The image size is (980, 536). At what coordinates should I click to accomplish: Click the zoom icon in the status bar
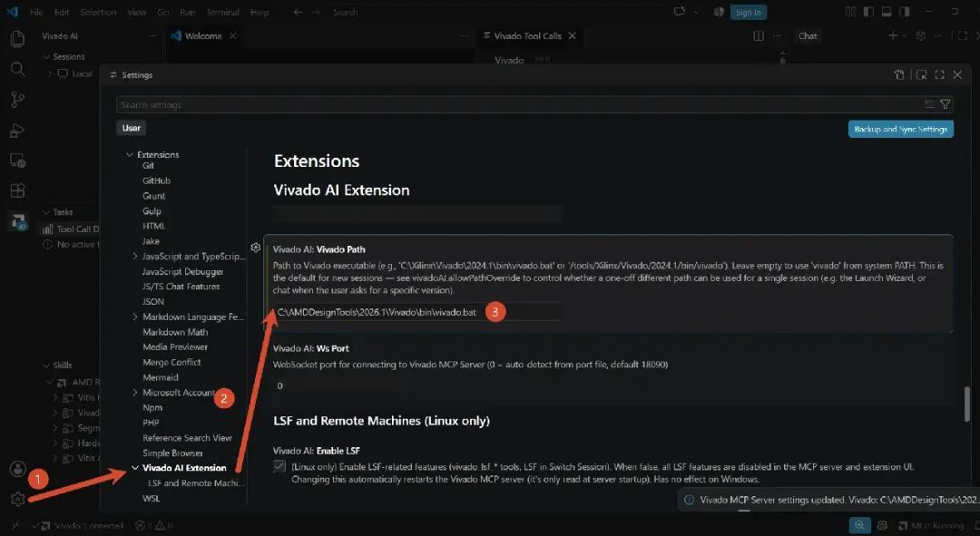tap(860, 525)
